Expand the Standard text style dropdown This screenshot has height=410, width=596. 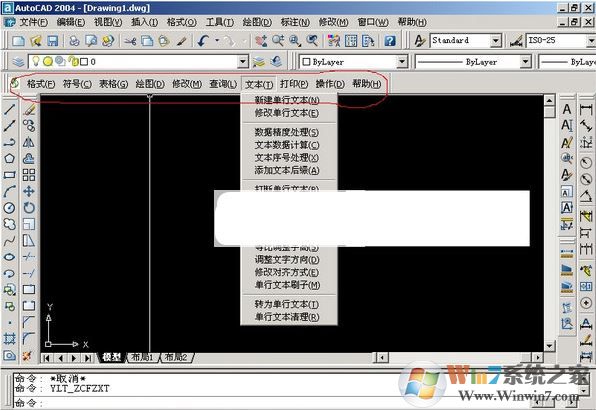(x=495, y=41)
